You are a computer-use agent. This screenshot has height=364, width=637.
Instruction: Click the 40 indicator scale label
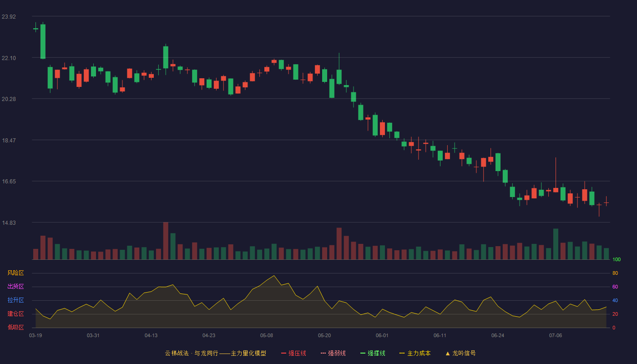[x=615, y=300]
